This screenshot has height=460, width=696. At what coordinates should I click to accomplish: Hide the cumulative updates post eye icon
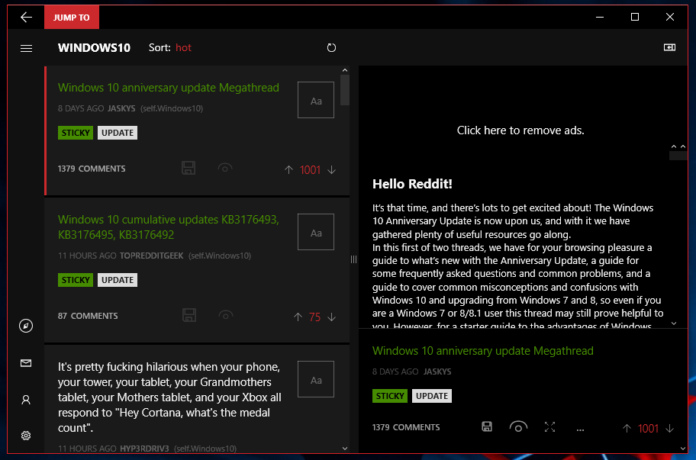[x=225, y=315]
